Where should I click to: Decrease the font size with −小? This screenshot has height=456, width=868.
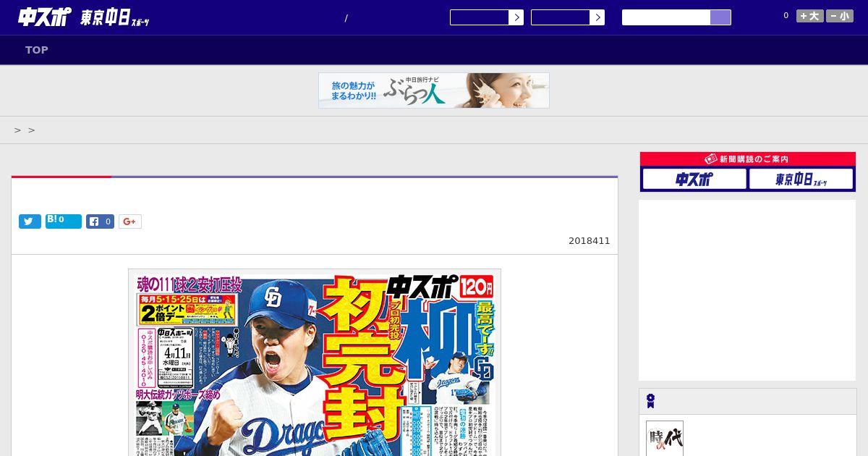(x=840, y=16)
